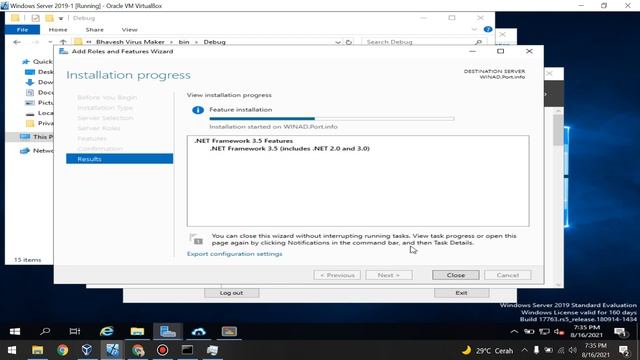Click the console app icon in VM taskbar
Viewport: 640px width, 360px height.
(229, 331)
